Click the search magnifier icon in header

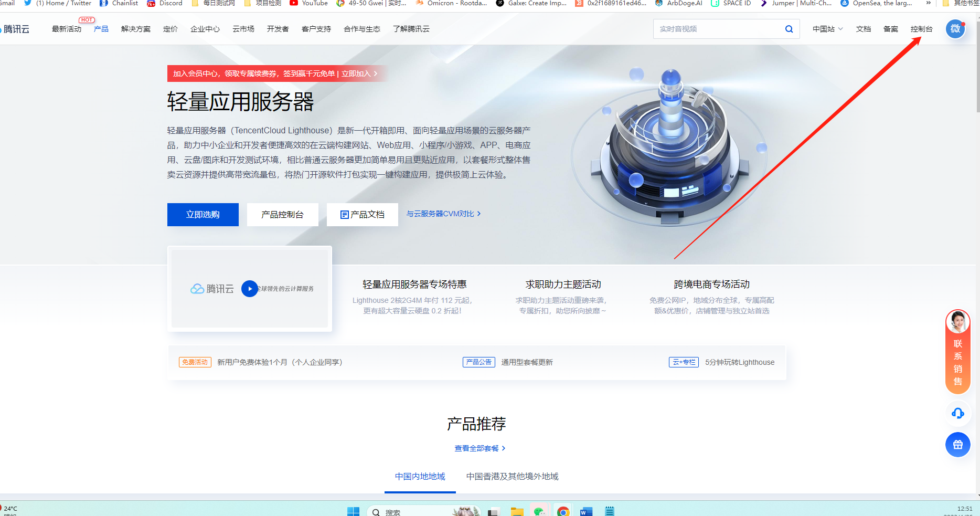pos(789,29)
